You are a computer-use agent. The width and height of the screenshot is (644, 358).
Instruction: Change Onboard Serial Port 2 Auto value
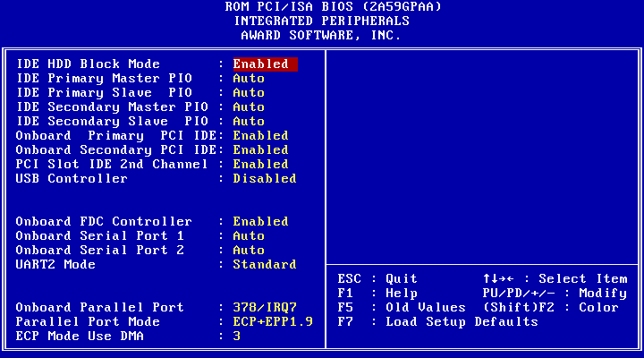point(249,251)
